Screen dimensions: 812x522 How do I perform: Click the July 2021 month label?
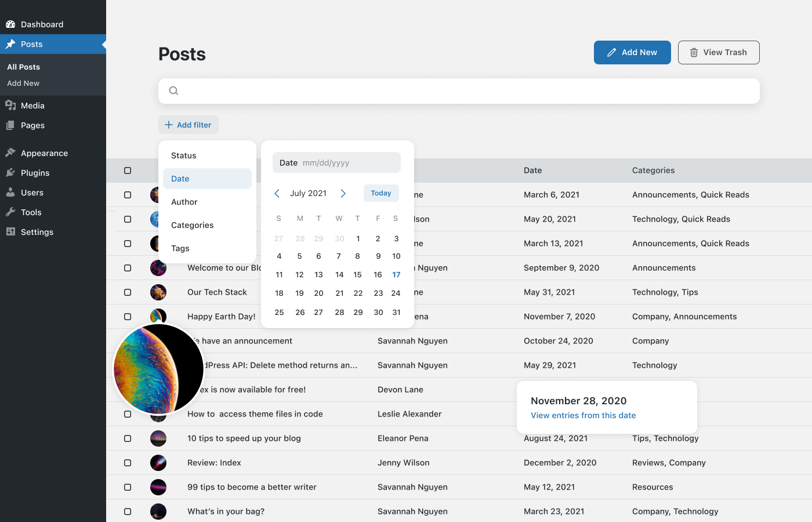(x=308, y=193)
